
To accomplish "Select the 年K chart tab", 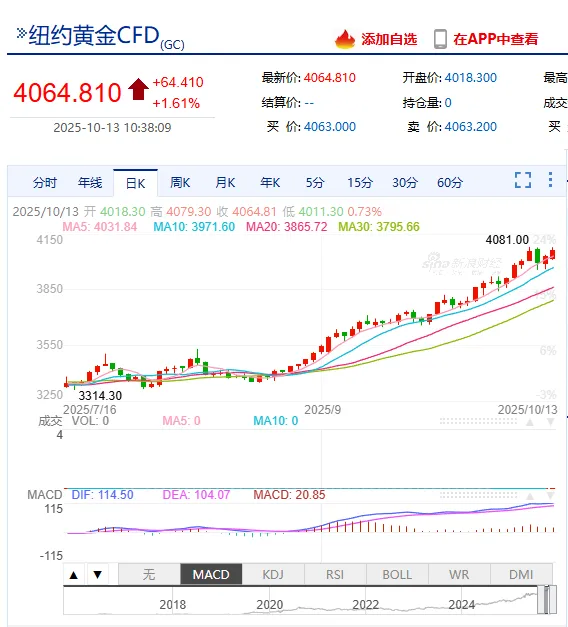I will [x=270, y=183].
